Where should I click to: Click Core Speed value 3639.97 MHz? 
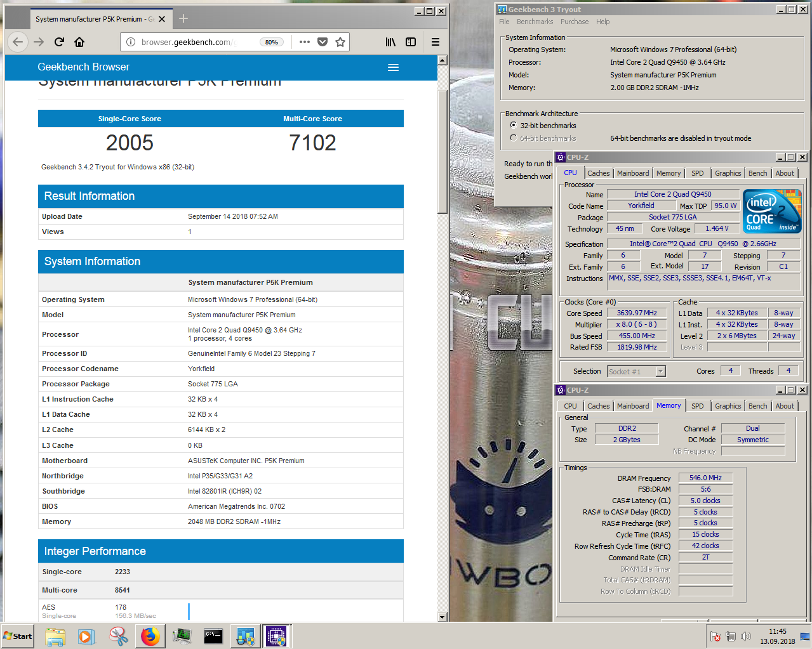coord(637,313)
